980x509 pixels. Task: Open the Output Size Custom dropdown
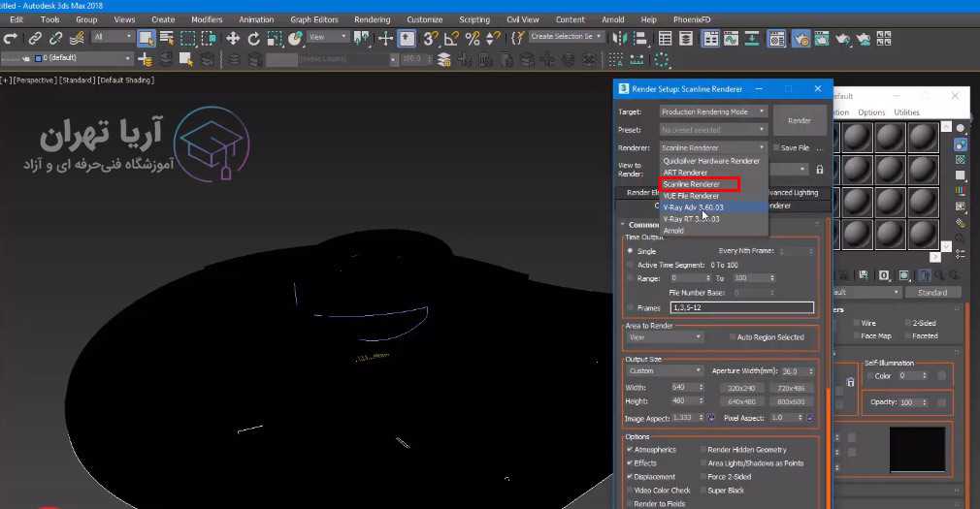(x=665, y=371)
